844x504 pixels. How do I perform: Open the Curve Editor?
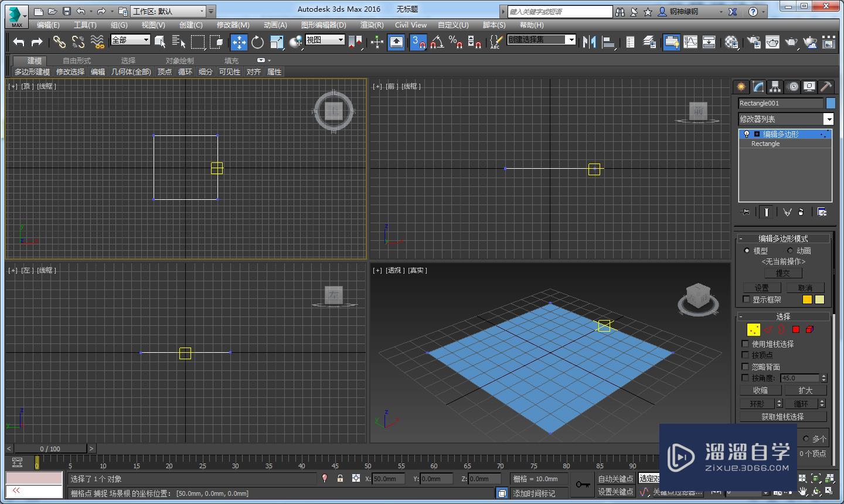pos(690,42)
